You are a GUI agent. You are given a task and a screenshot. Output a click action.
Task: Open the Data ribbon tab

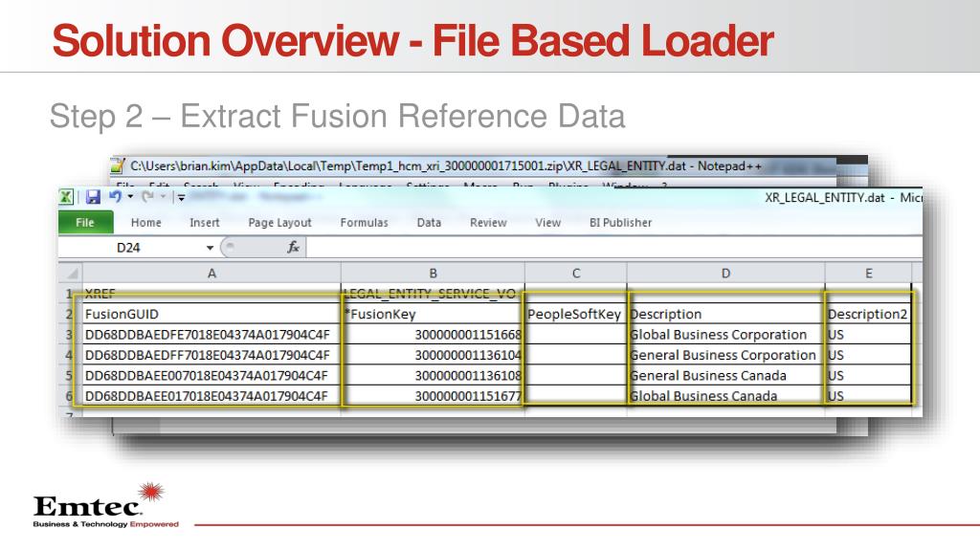(429, 222)
